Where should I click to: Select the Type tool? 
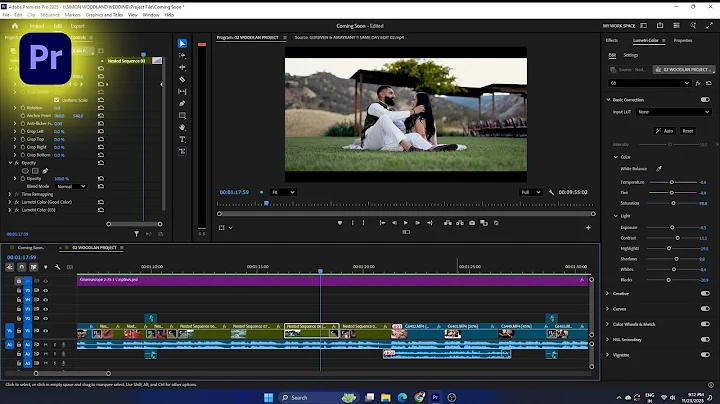(182, 139)
